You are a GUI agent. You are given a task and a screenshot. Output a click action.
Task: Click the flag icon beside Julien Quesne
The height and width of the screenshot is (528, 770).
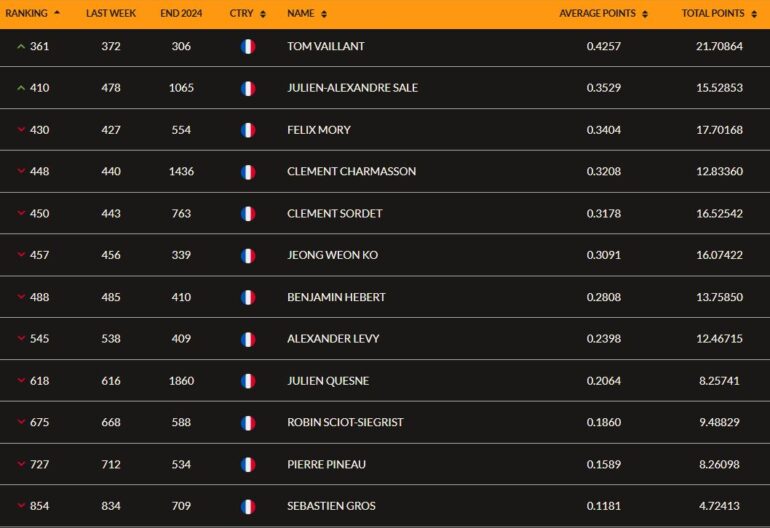point(248,381)
